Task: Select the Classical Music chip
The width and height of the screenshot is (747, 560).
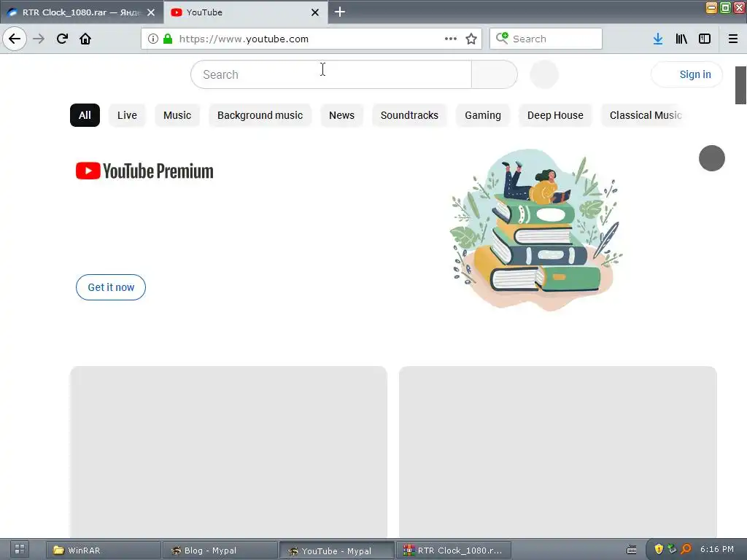Action: pyautogui.click(x=643, y=115)
